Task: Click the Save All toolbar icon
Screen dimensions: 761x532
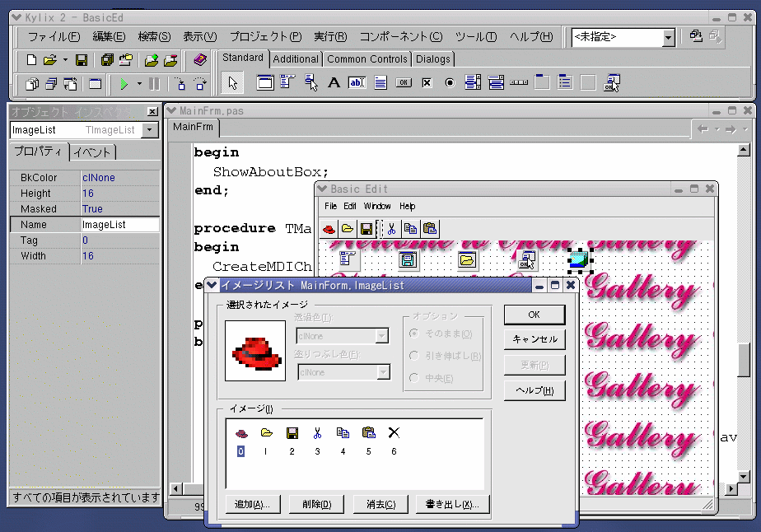Action: (x=107, y=59)
